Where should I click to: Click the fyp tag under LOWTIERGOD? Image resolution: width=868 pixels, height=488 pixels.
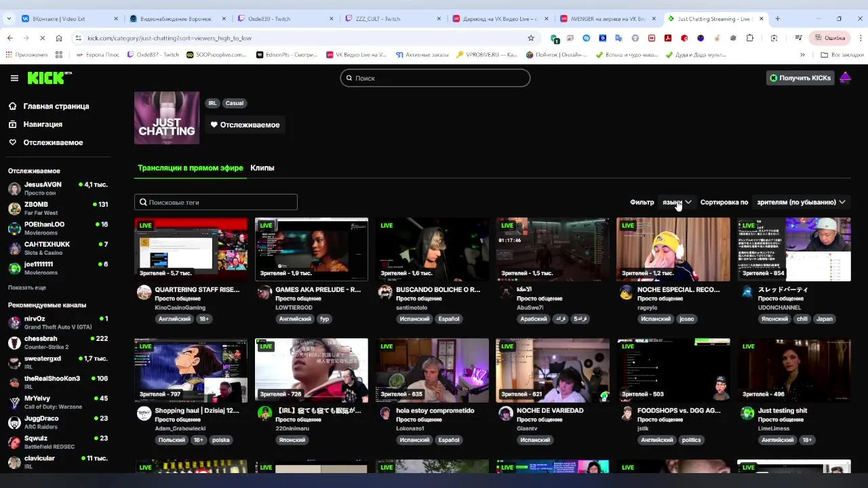click(x=324, y=319)
